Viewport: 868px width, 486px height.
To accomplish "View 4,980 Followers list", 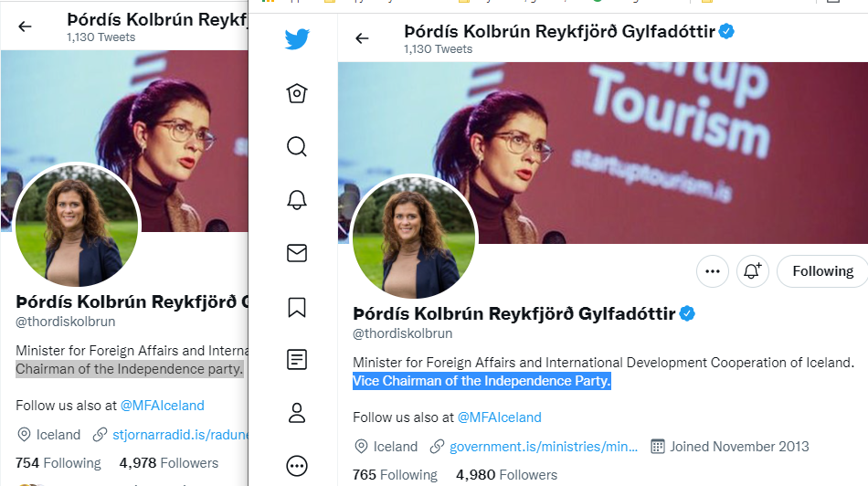I will coord(506,475).
